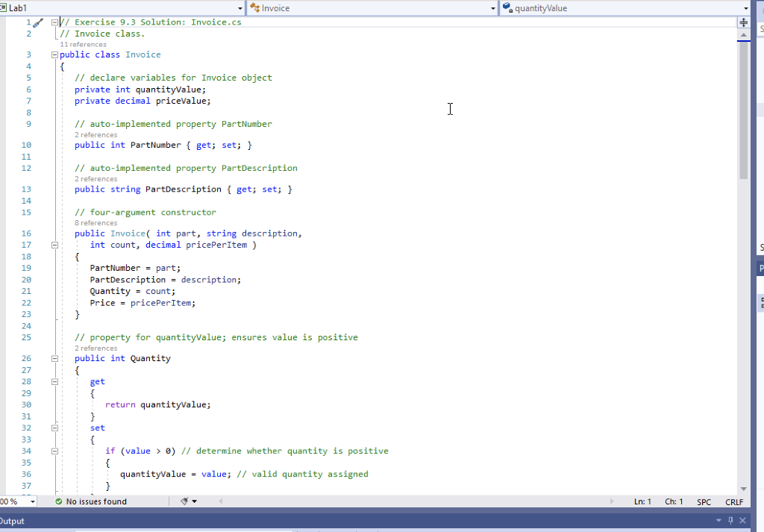764x532 pixels.
Task: Click Quantity in 'public int Quantity'
Action: click(150, 359)
